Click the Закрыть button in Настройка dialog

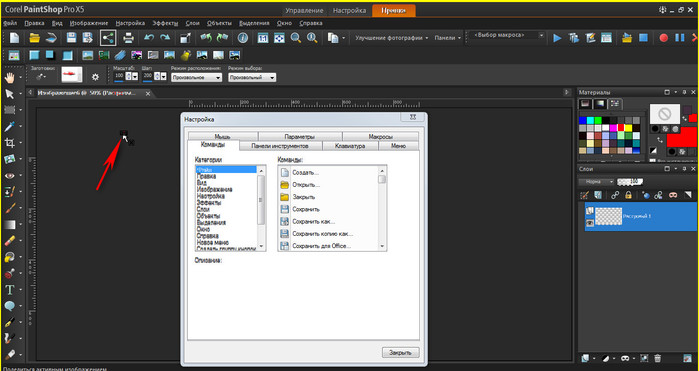[400, 352]
